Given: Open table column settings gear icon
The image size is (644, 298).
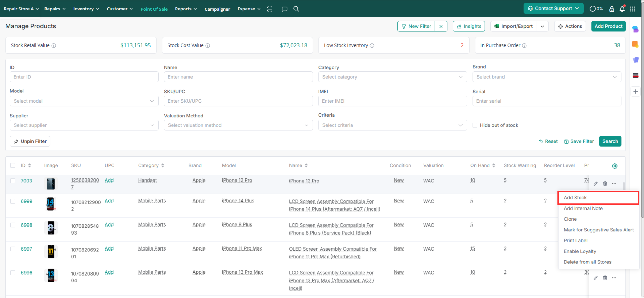Looking at the screenshot, I should click(x=614, y=166).
